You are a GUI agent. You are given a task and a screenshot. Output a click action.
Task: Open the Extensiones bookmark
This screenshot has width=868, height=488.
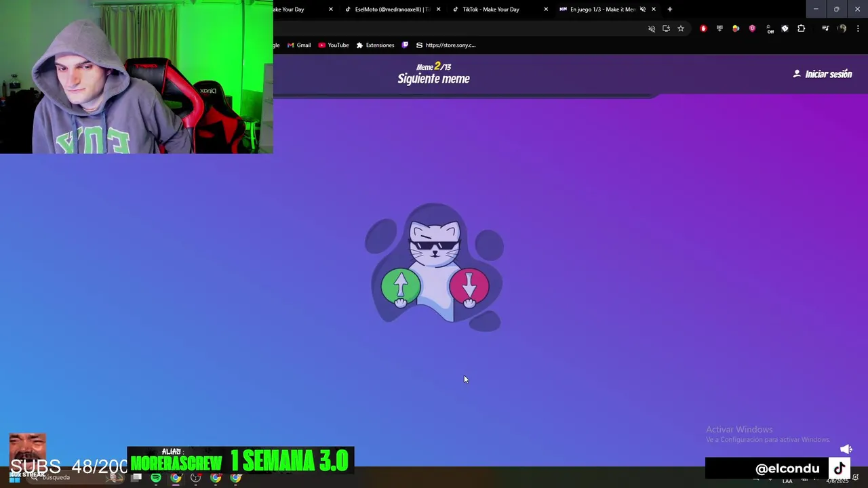tap(375, 45)
